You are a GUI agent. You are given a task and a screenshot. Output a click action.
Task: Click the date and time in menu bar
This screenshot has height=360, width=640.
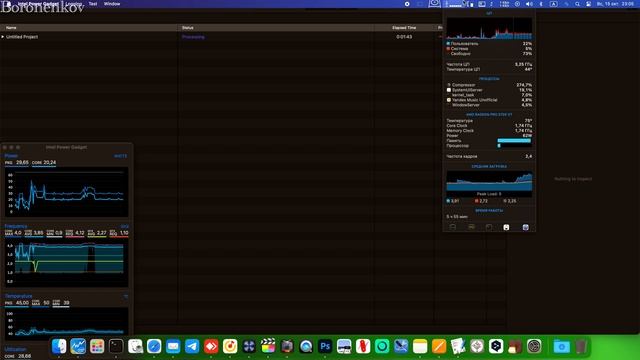pyautogui.click(x=615, y=4)
